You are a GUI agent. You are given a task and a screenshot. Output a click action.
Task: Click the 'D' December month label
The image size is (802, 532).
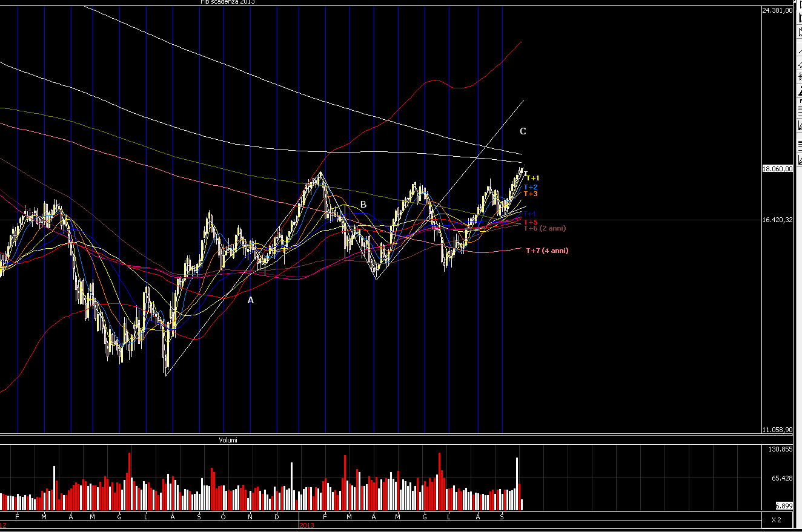(x=277, y=517)
